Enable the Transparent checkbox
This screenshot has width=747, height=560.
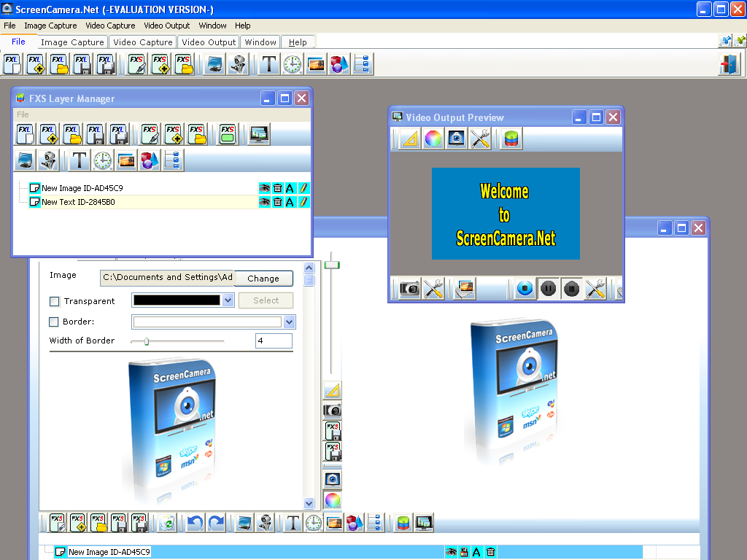54,301
